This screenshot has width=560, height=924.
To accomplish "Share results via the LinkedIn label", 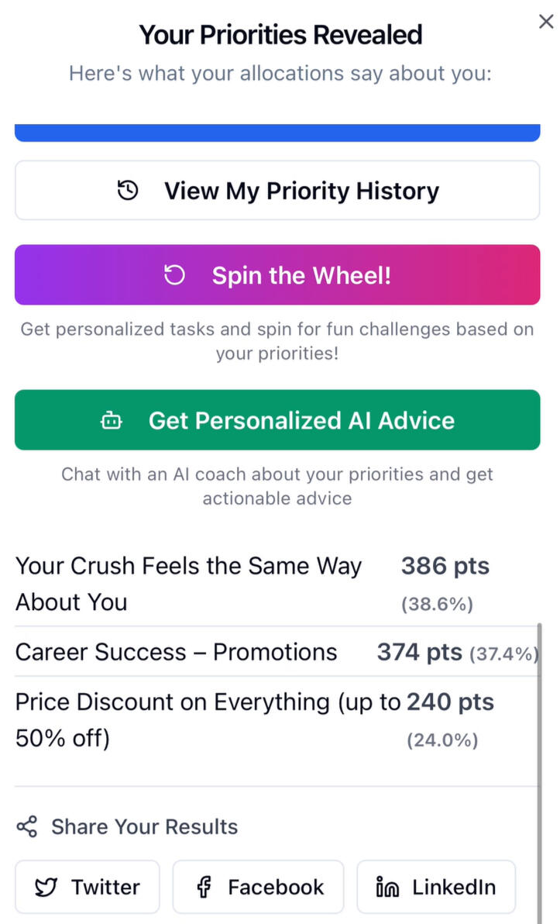I will click(x=453, y=888).
